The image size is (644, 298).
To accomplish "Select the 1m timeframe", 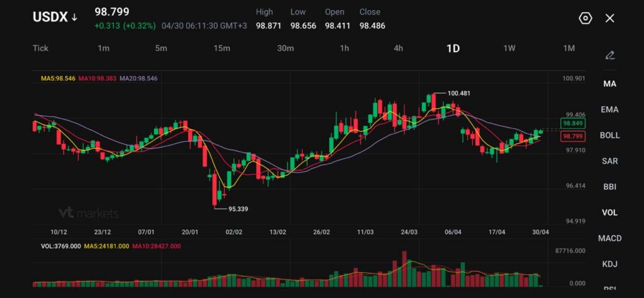I will [x=104, y=48].
